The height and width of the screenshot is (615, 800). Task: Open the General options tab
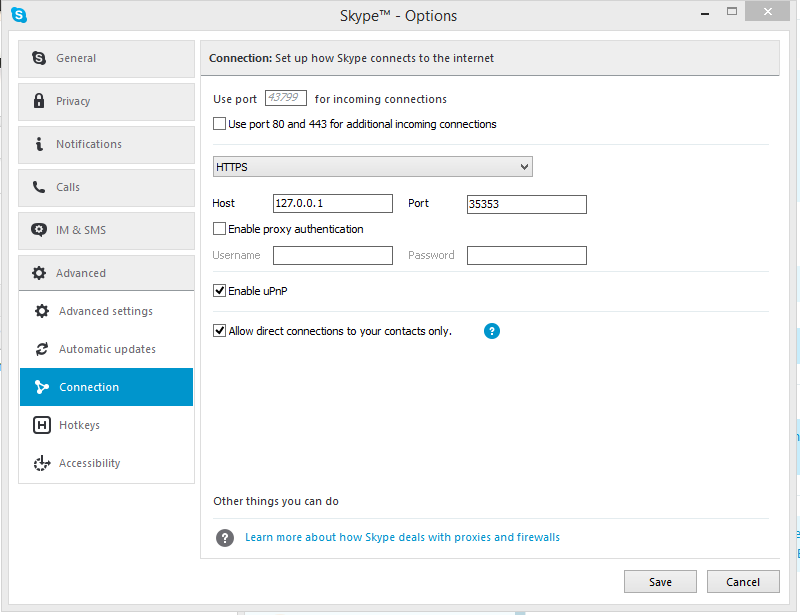(107, 59)
